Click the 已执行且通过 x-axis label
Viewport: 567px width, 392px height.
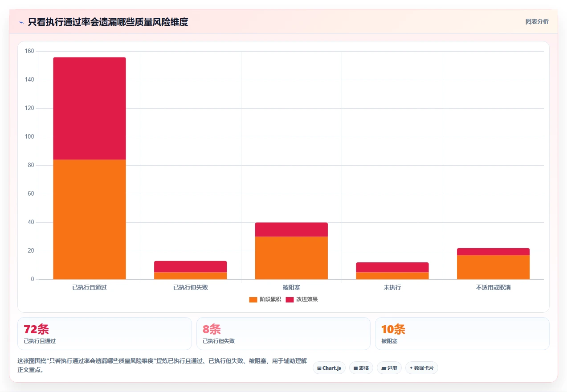coord(90,287)
